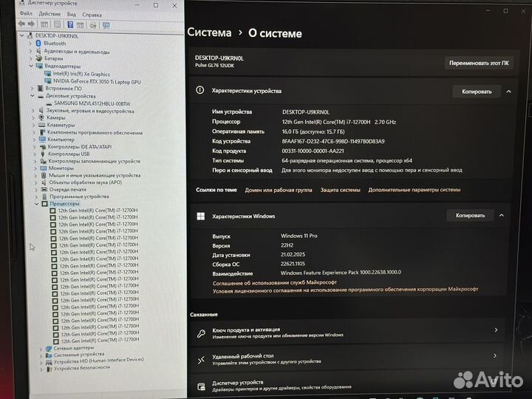
Task: Click the key icon beside Ключ продукта и активация
Action: coord(201,333)
